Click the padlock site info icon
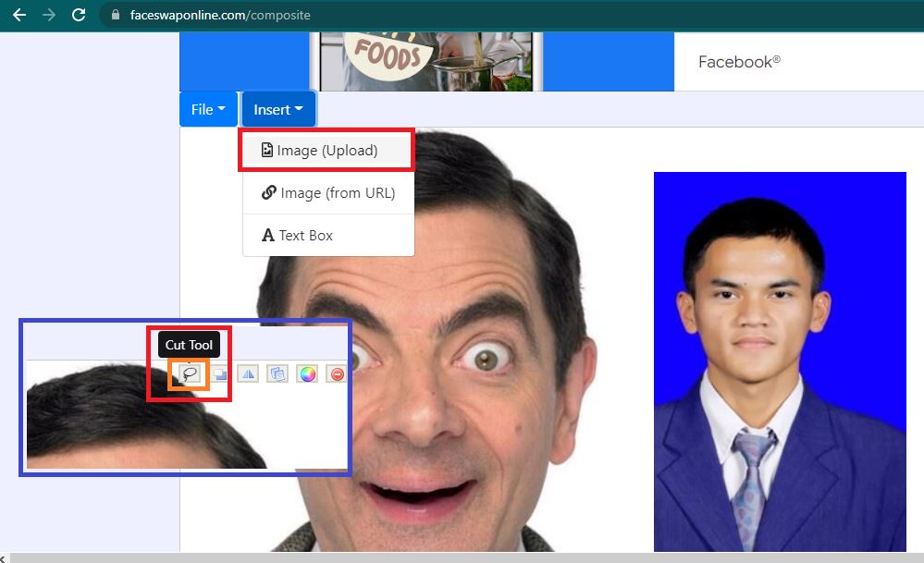This screenshot has height=563, width=924. click(x=116, y=15)
